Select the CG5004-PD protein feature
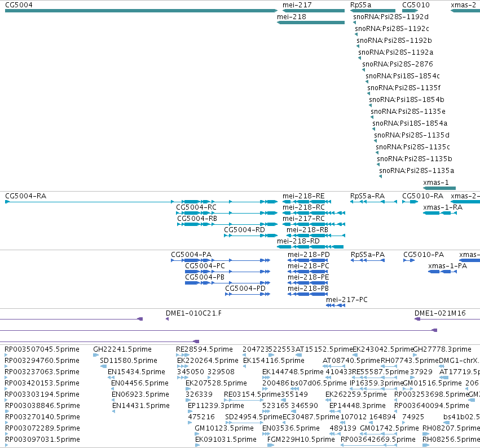This screenshot has width=480, height=448. [x=248, y=294]
